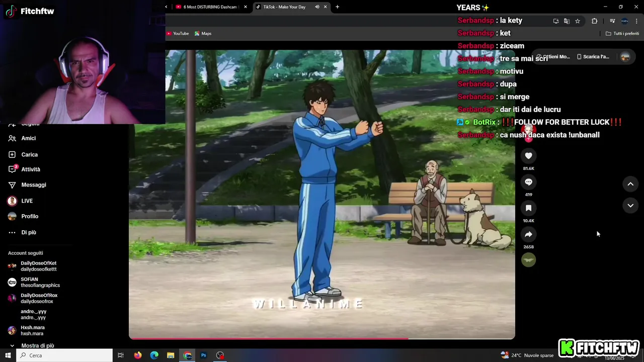The height and width of the screenshot is (362, 644).
Task: Open TikTok account avatar menu
Action: pos(625,57)
